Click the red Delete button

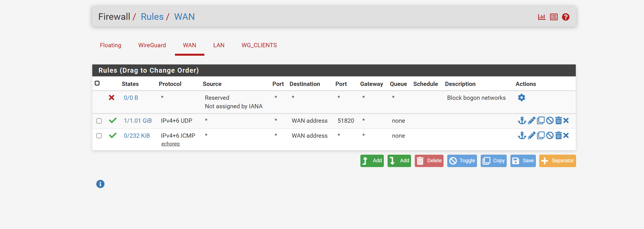click(429, 161)
